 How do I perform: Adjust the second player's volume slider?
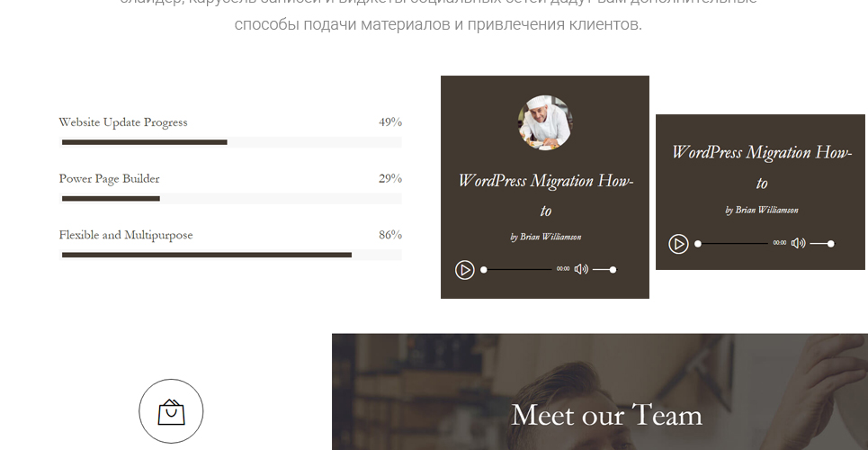coord(822,244)
